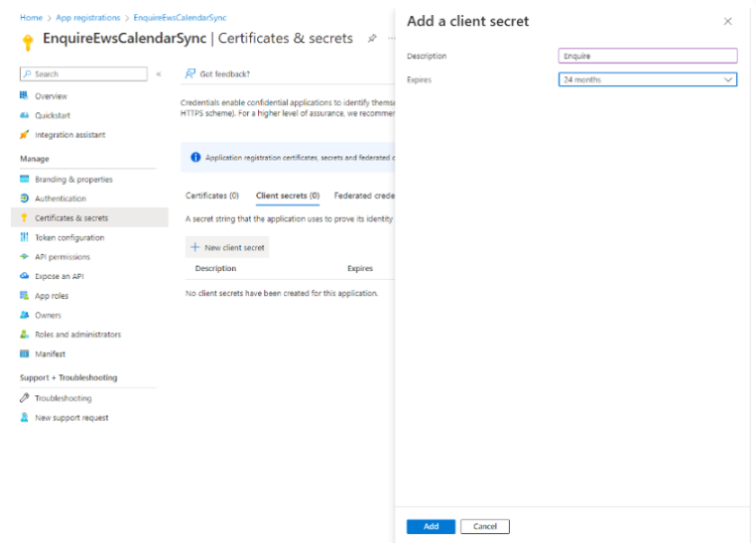Open Integration assistant menu item

[x=69, y=135]
